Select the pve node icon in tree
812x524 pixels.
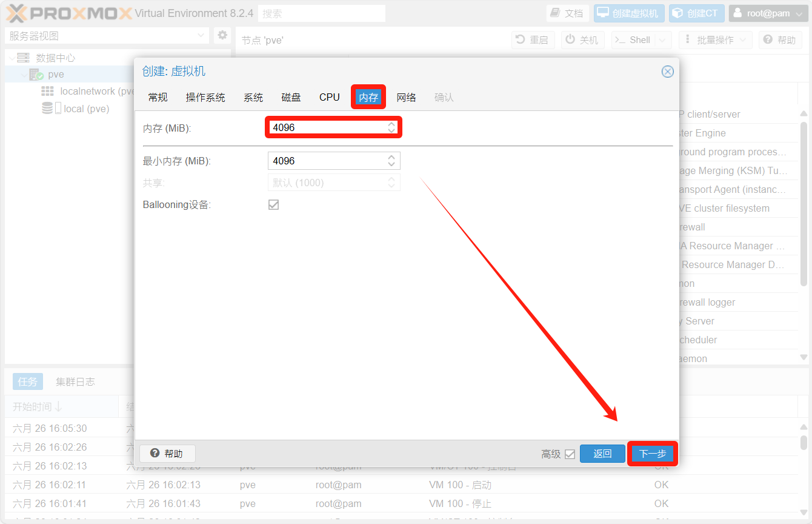point(36,75)
